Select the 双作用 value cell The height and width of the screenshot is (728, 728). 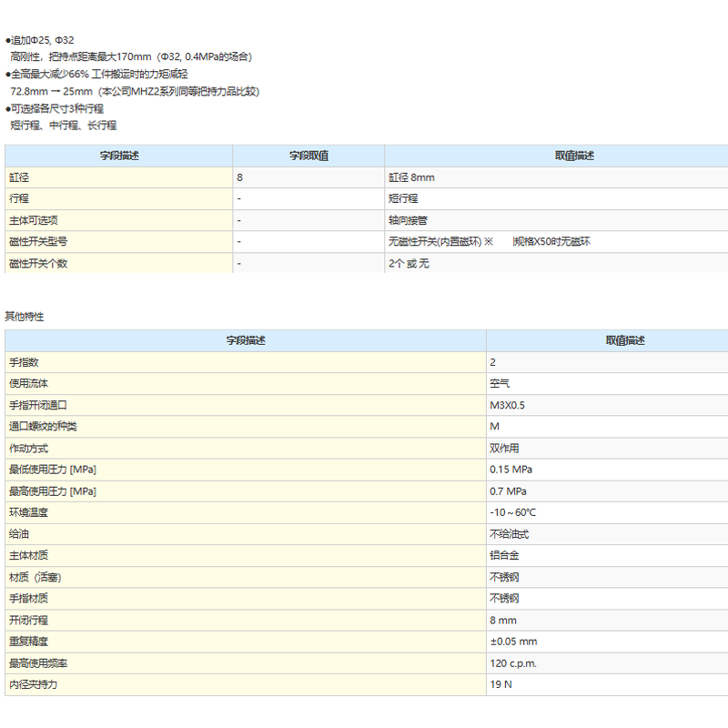(x=504, y=449)
